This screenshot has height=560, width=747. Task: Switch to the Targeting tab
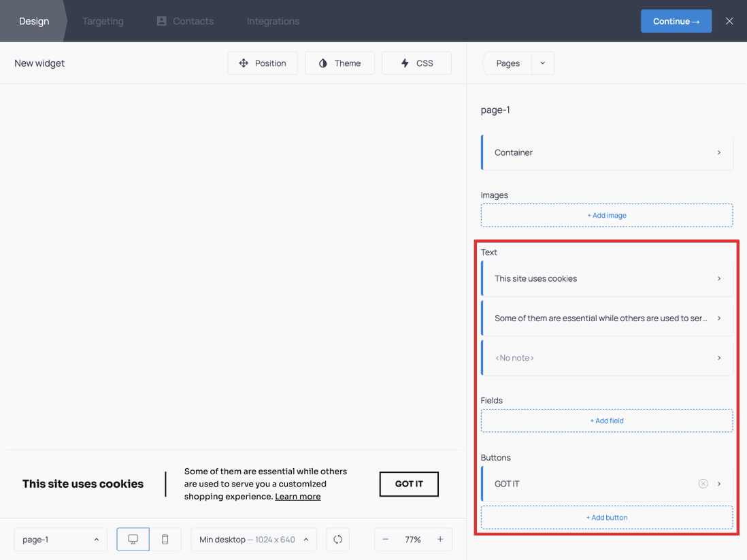(x=103, y=21)
